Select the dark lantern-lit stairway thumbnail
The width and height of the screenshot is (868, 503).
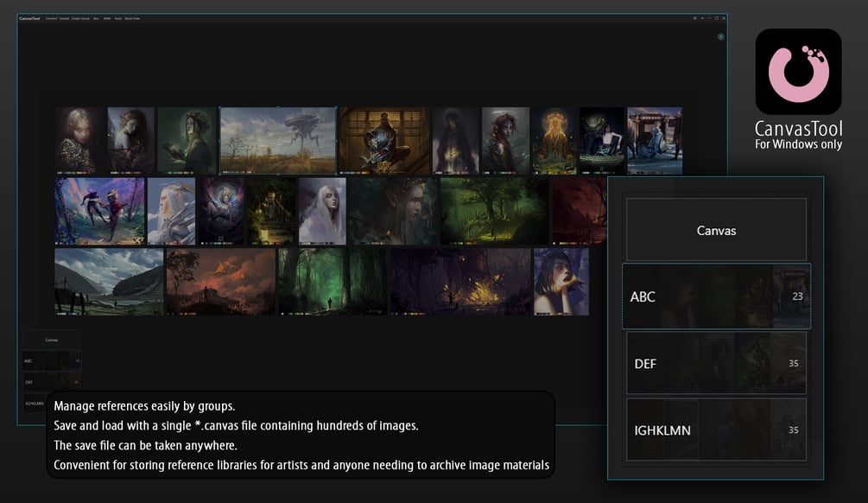click(x=271, y=211)
